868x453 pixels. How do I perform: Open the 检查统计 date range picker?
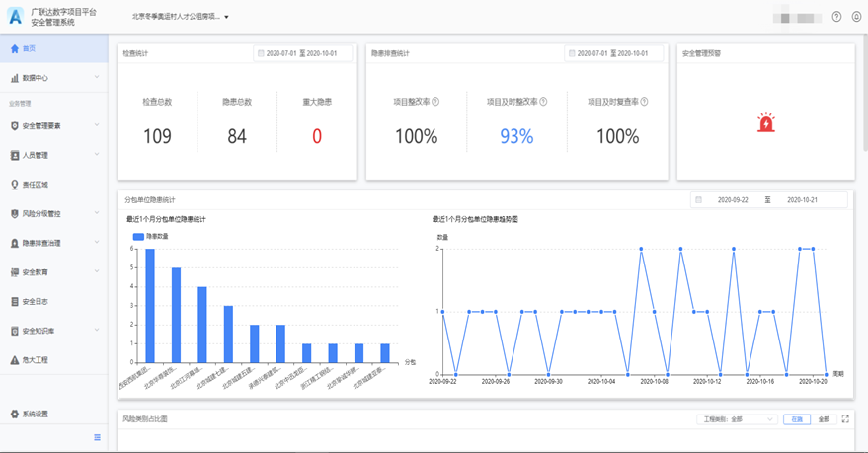click(x=303, y=53)
